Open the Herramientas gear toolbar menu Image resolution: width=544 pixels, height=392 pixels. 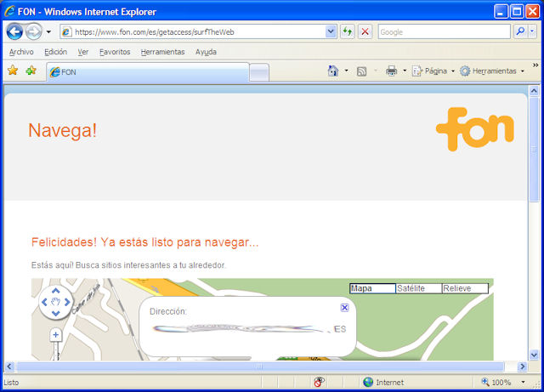491,71
